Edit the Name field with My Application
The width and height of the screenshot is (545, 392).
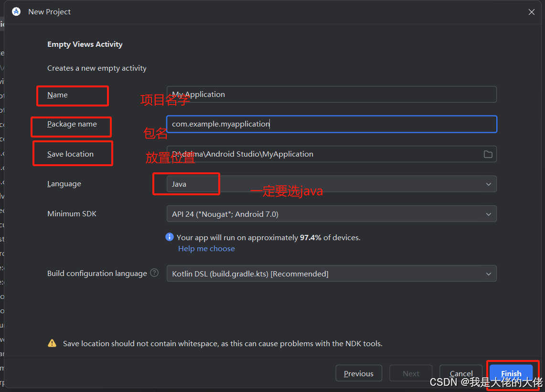pyautogui.click(x=331, y=95)
